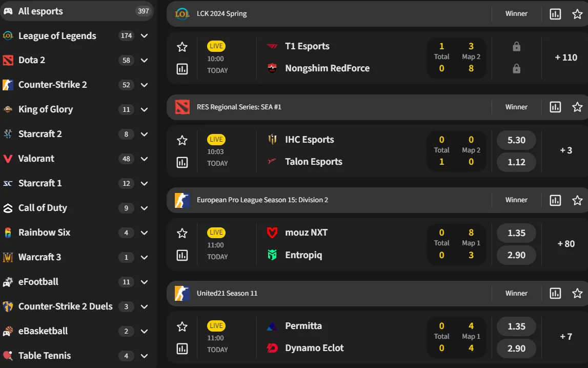The height and width of the screenshot is (368, 588).
Task: Open statistics for the mouz NXT match
Action: (x=182, y=255)
